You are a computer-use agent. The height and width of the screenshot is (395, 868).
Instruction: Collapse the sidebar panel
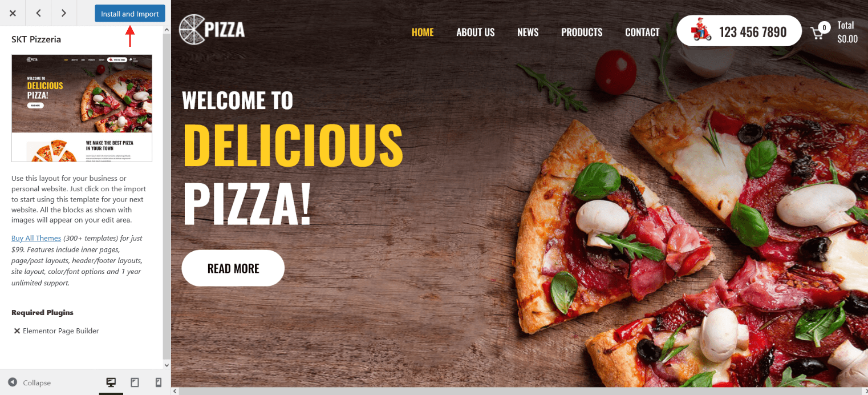[x=30, y=382]
